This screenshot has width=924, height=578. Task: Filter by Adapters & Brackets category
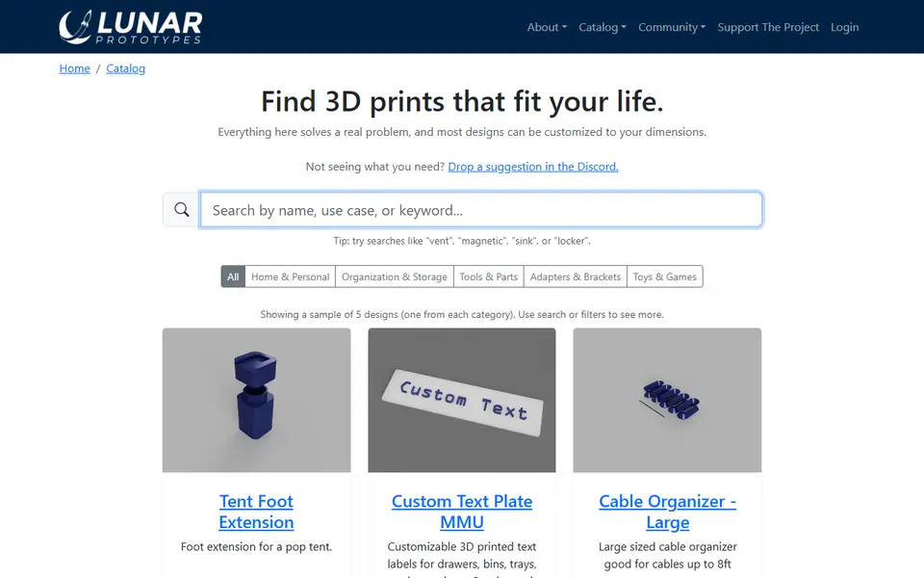coord(576,276)
